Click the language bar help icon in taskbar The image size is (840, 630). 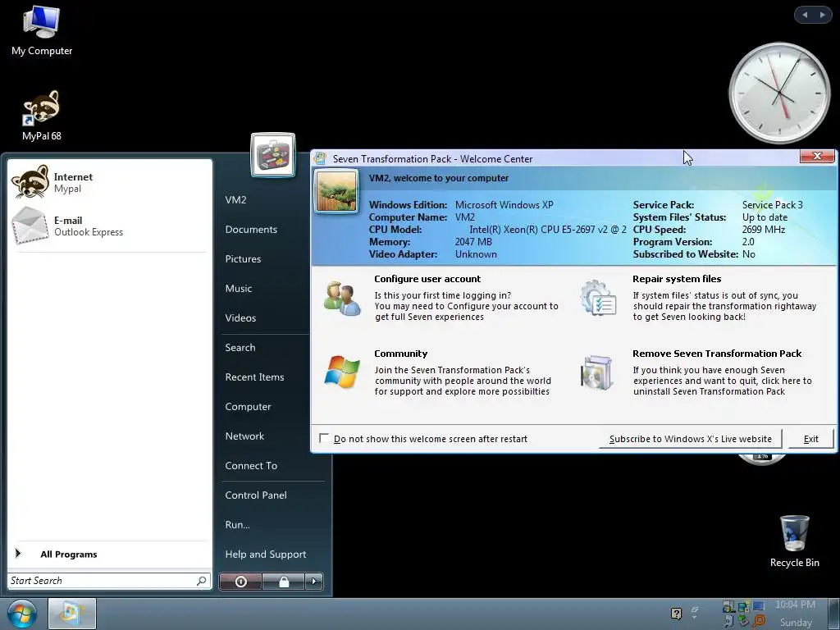tap(676, 614)
